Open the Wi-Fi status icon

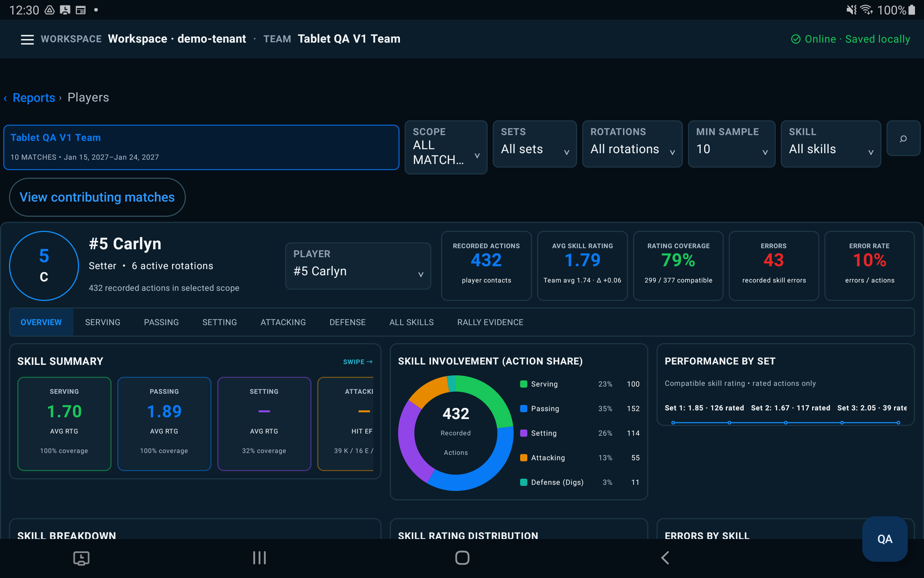pyautogui.click(x=867, y=9)
